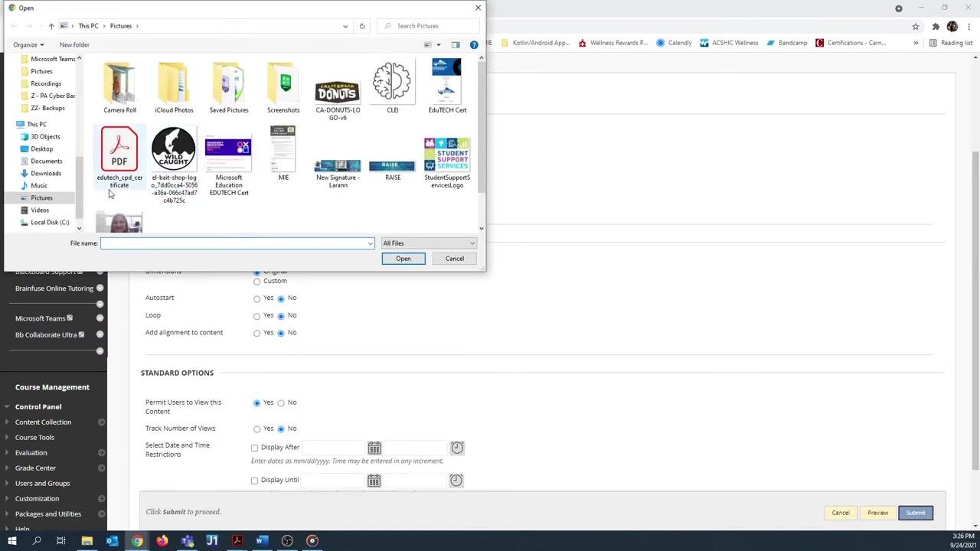Open the view options dropdown arrow
Viewport: 980px width, 551px height.
[x=439, y=45]
